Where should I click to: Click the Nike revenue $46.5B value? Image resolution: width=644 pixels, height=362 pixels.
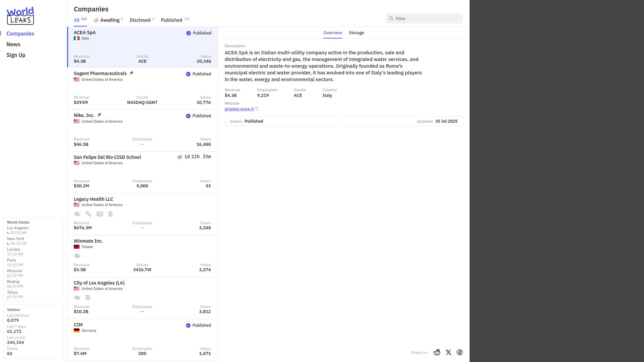pos(81,144)
